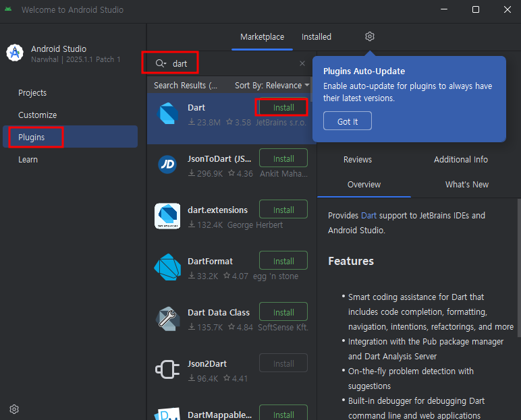Select the Overview tab
521x420 pixels.
click(364, 185)
